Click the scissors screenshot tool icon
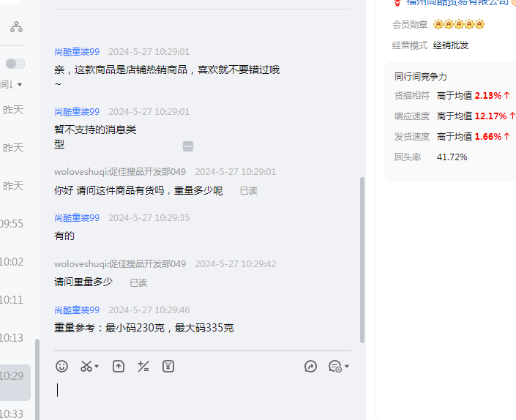 pyautogui.click(x=86, y=366)
